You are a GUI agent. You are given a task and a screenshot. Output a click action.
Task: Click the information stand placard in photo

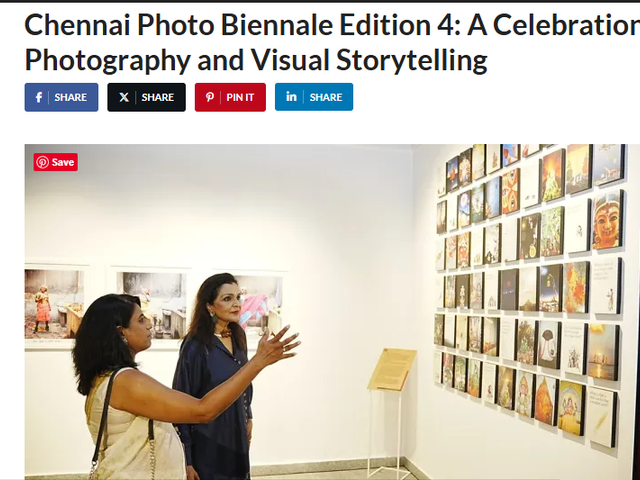392,369
